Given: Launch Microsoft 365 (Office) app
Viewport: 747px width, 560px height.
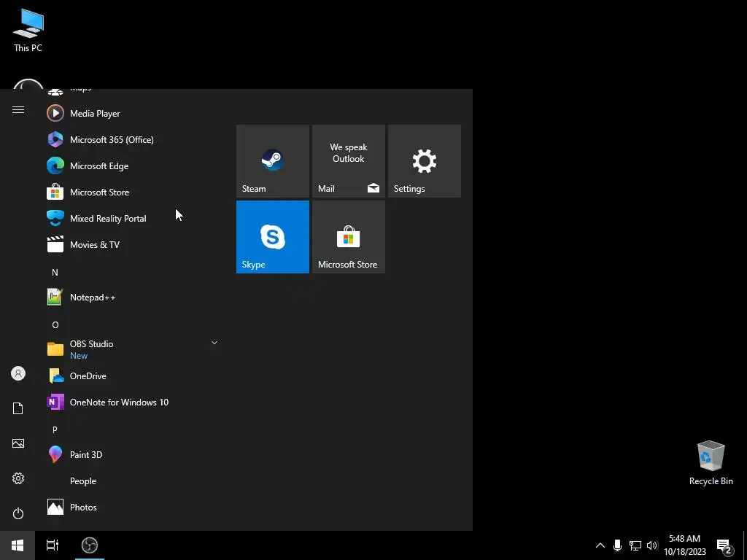Looking at the screenshot, I should tap(133, 139).
